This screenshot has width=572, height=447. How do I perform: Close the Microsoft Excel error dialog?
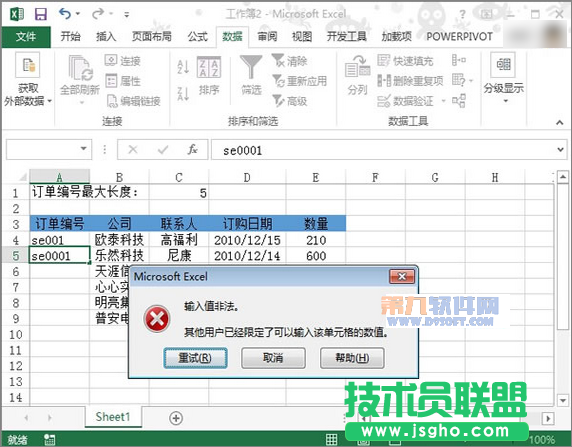pyautogui.click(x=402, y=276)
